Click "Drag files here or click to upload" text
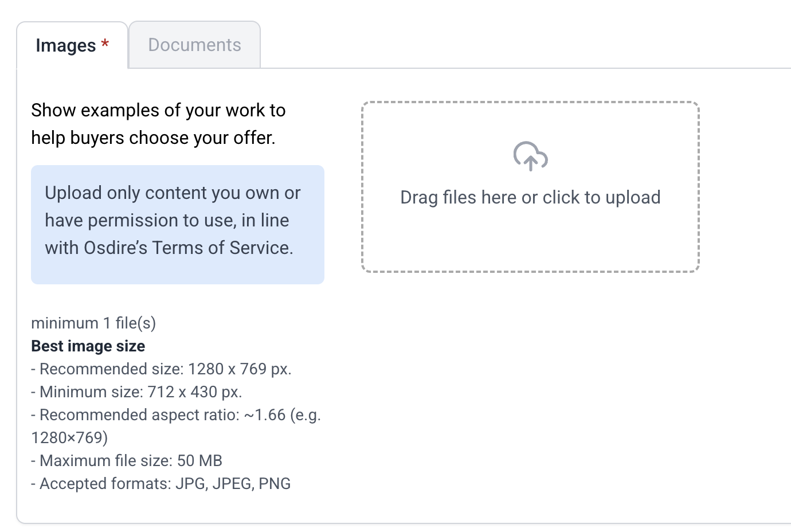 (530, 197)
